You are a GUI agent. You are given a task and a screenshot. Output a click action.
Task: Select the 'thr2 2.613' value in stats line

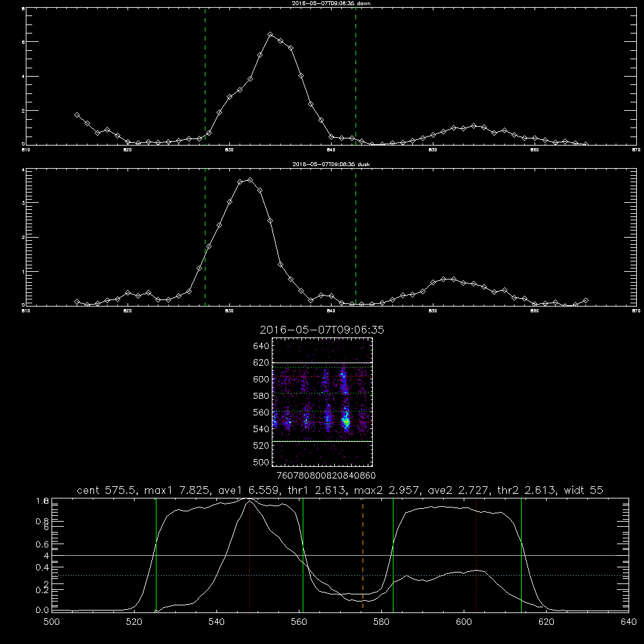[x=527, y=490]
